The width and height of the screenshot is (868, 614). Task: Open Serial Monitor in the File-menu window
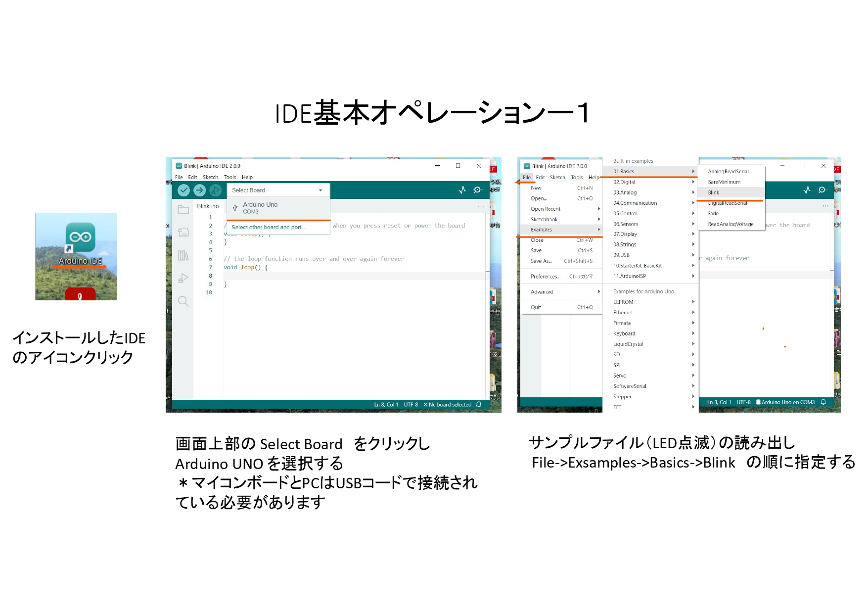[x=822, y=190]
